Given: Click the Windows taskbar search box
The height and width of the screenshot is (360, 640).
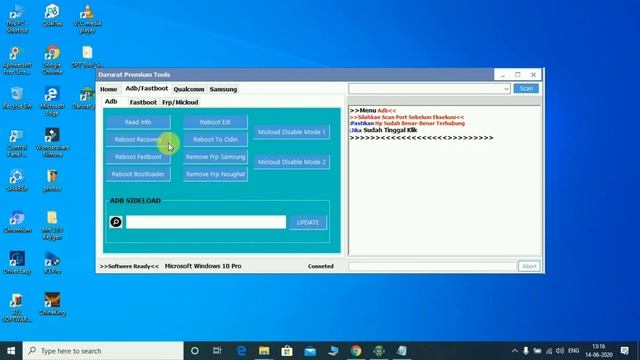Looking at the screenshot, I should click(x=103, y=351).
